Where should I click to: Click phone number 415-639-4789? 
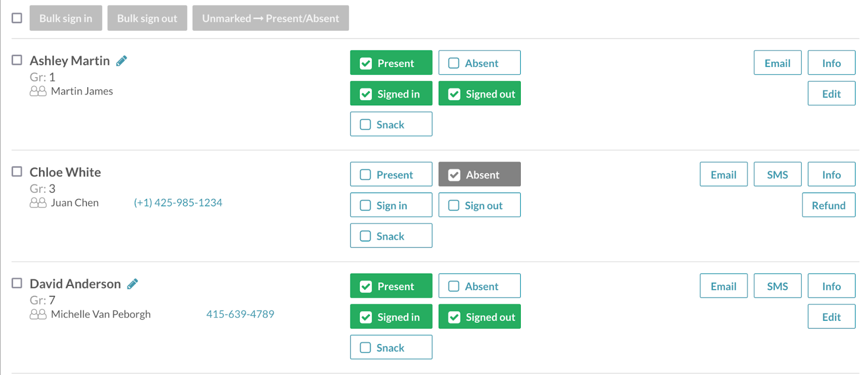coord(240,314)
